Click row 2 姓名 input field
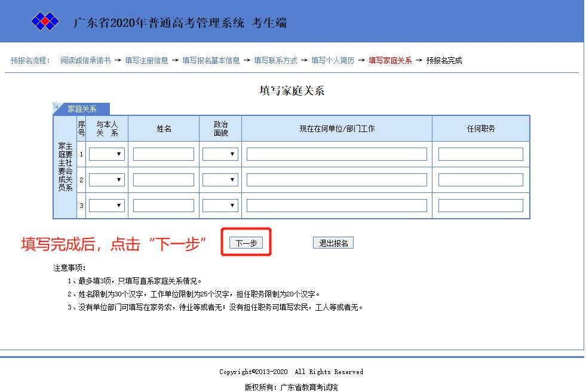586x392 pixels. coord(163,180)
